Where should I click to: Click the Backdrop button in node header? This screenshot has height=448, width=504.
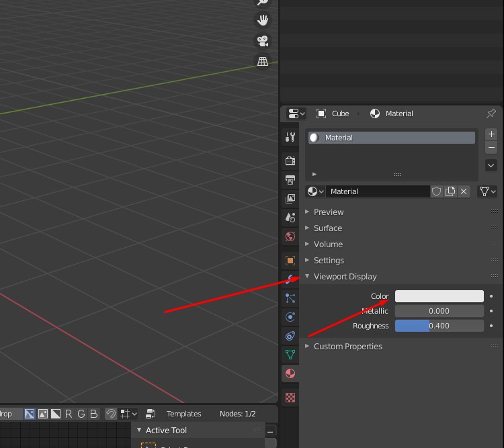[x=11, y=414]
